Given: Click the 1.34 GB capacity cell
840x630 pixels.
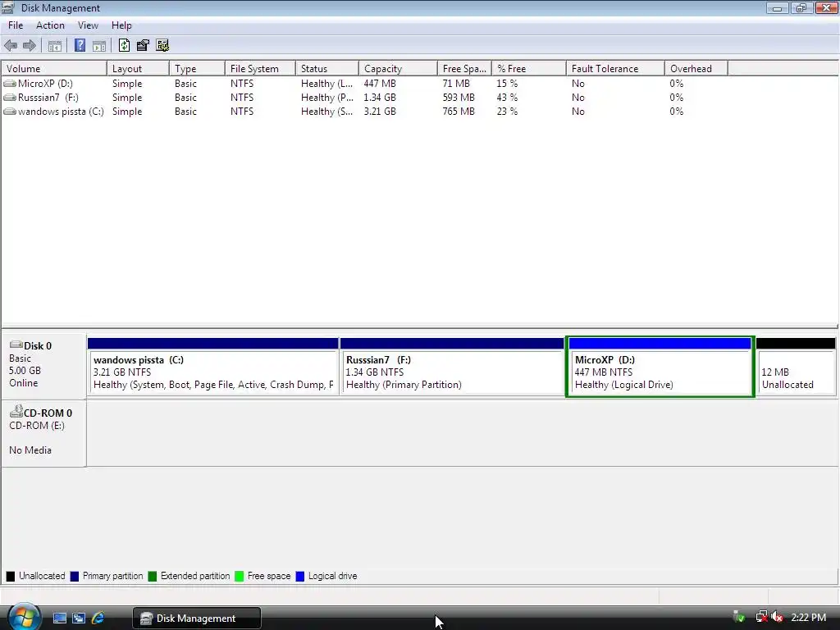Looking at the screenshot, I should coord(380,98).
